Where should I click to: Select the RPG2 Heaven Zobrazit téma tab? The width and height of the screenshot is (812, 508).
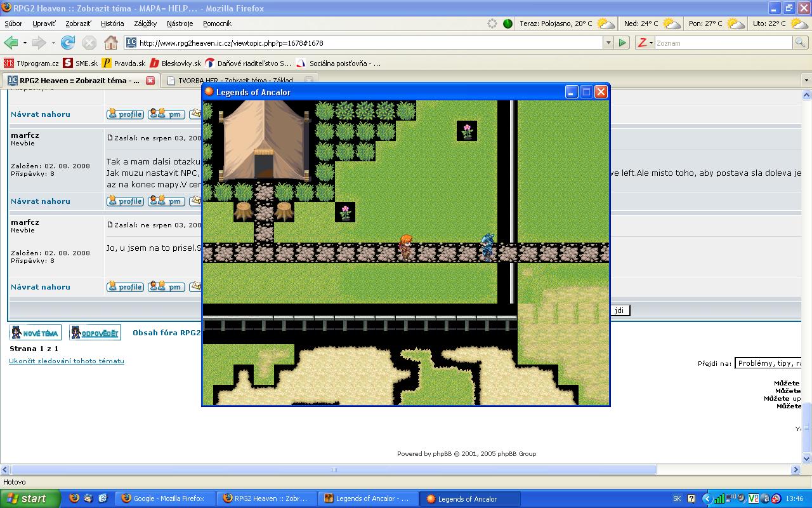click(79, 81)
